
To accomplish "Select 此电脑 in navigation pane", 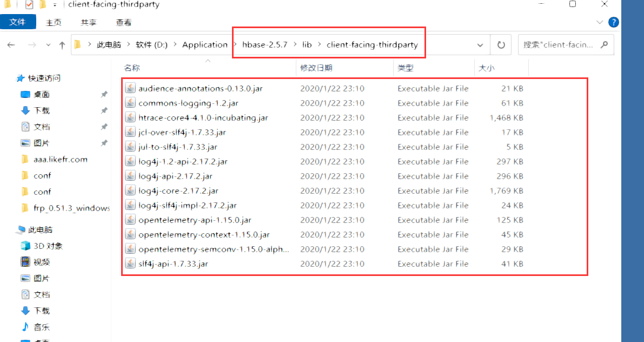I will (40, 230).
